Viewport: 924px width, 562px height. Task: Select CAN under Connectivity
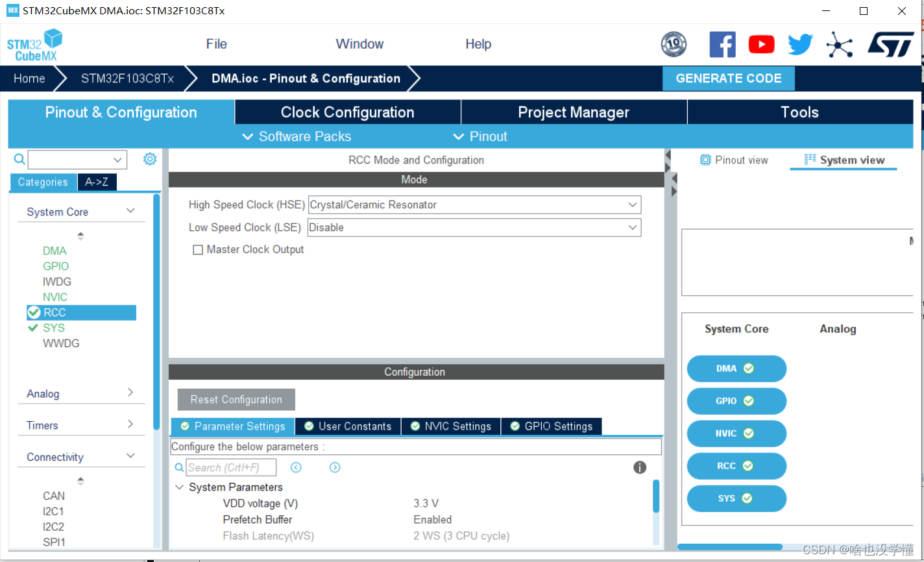tap(54, 496)
